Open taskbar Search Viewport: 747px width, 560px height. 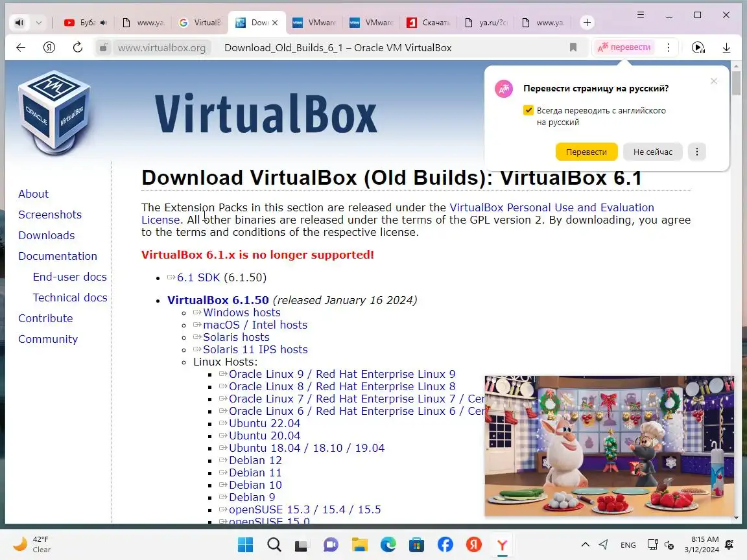point(274,544)
